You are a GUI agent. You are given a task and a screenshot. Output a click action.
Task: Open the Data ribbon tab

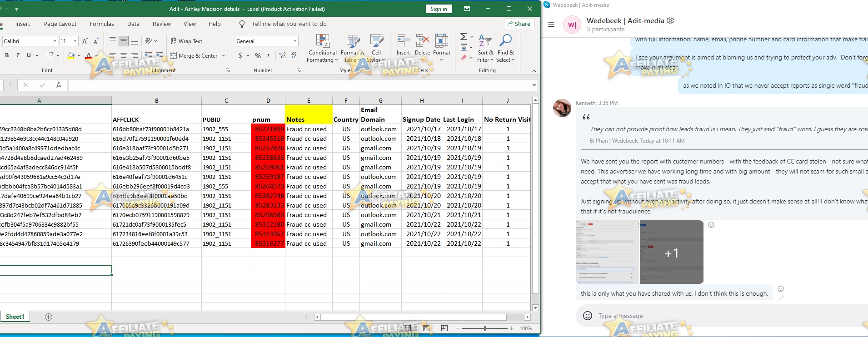click(x=133, y=24)
